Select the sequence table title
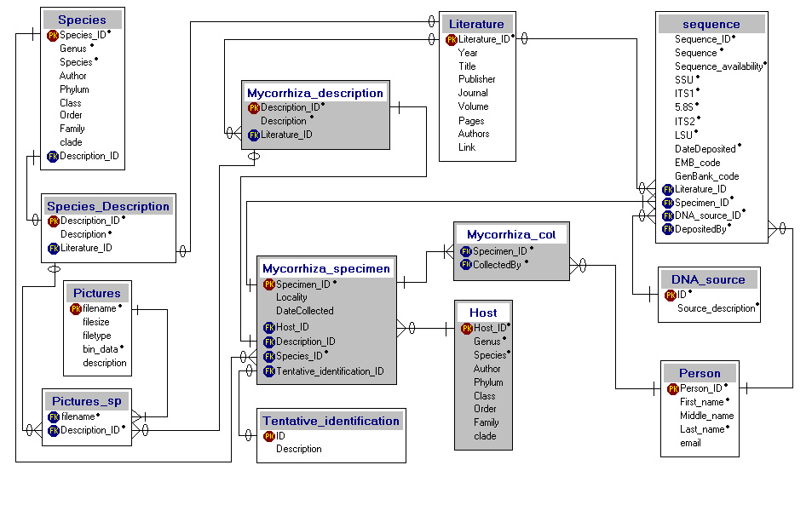This screenshot has height=511, width=812. tap(711, 24)
